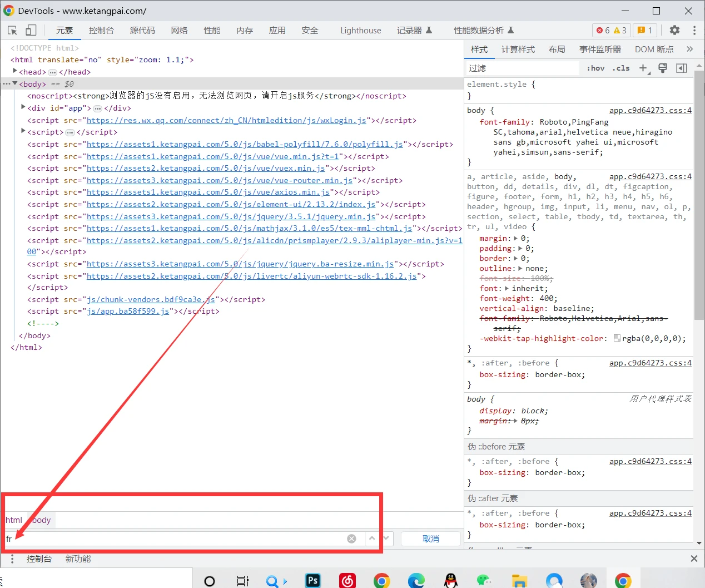The image size is (705, 588).
Task: Click the 过滤 styles filter field
Action: coord(523,68)
